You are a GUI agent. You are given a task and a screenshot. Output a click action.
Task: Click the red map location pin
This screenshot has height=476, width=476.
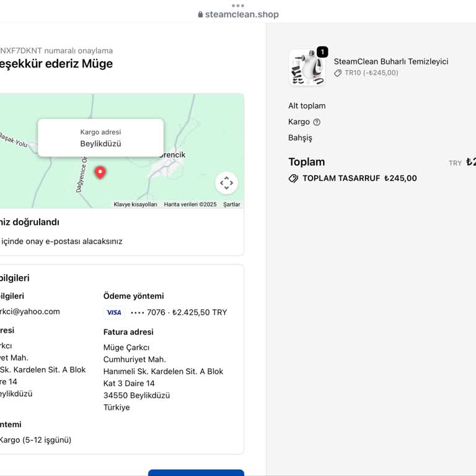tap(100, 172)
